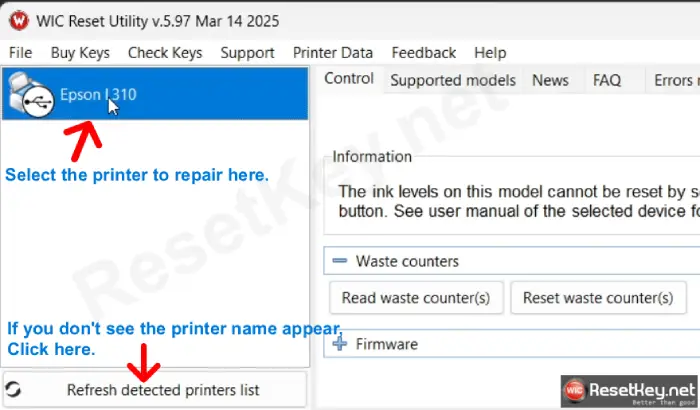Open the Help menu
The image size is (700, 410).
click(x=490, y=53)
